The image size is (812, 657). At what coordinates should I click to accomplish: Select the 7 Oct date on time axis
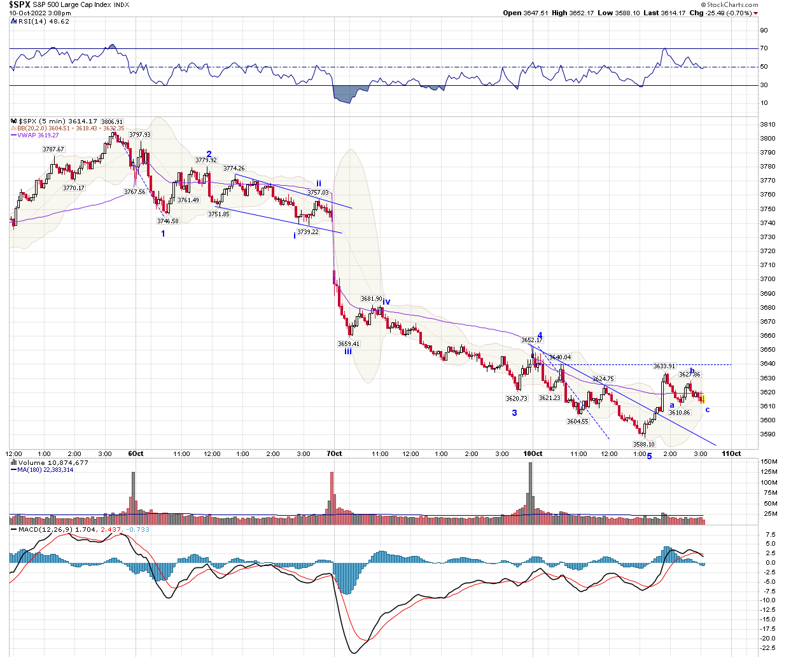tap(334, 453)
